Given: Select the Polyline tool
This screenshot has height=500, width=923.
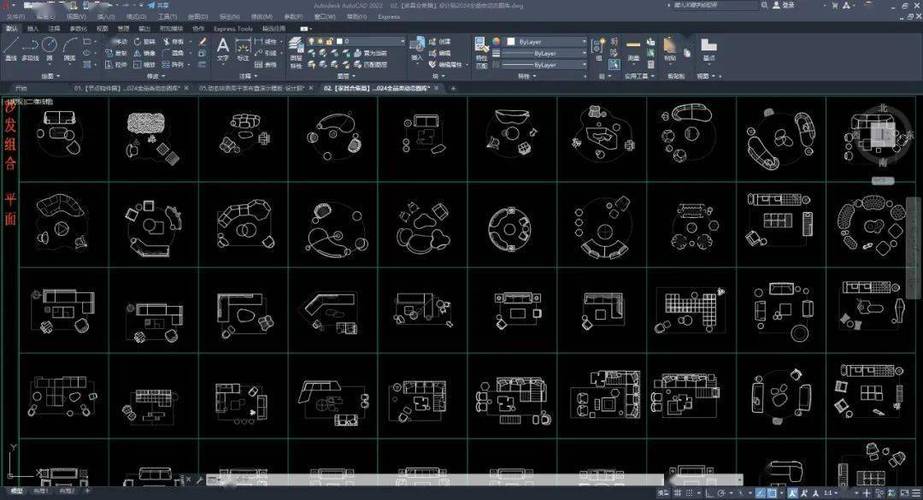Looking at the screenshot, I should point(31,48).
